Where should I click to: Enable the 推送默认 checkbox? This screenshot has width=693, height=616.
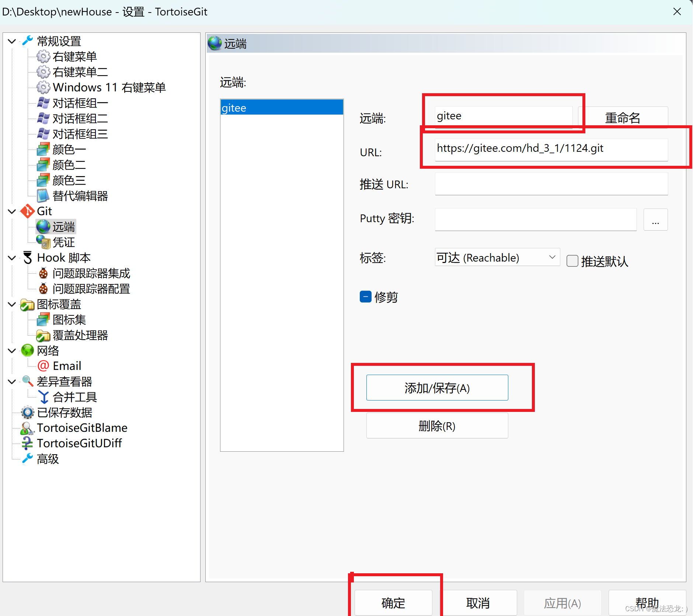click(572, 261)
